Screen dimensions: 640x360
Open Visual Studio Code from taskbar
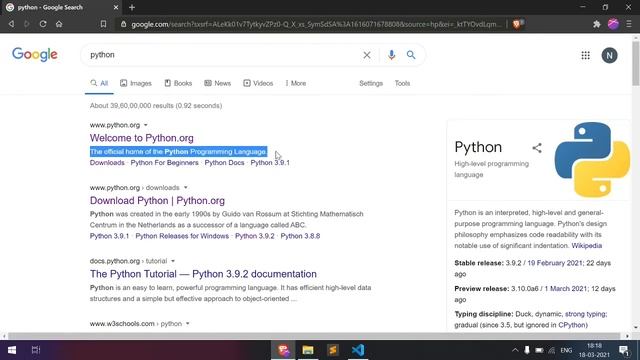(358, 350)
